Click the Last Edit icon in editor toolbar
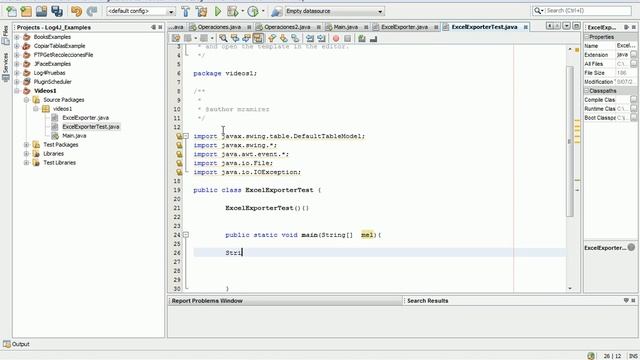 tap(176, 38)
